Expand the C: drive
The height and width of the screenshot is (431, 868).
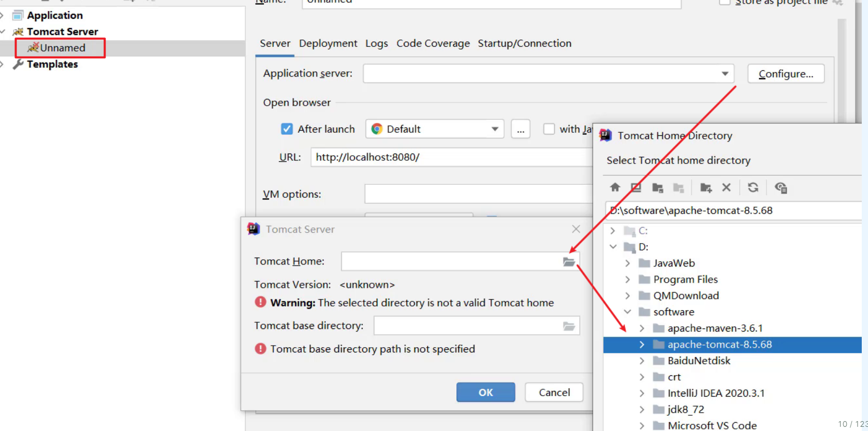coord(612,231)
